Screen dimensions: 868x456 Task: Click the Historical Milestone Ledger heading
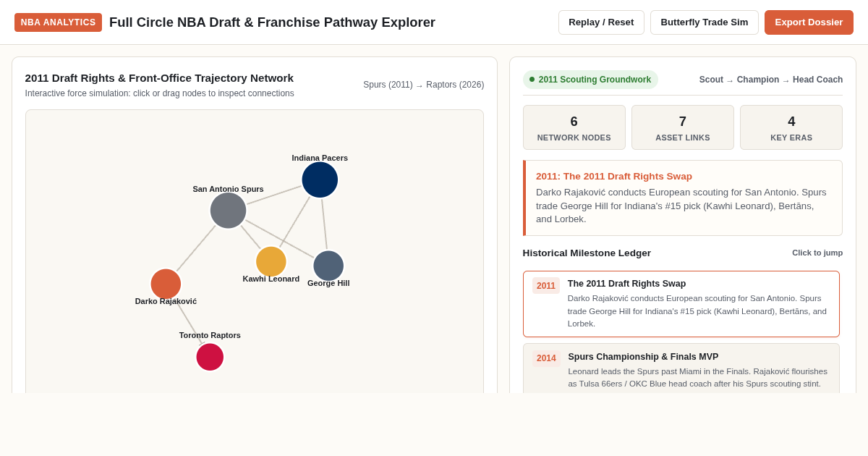click(587, 253)
